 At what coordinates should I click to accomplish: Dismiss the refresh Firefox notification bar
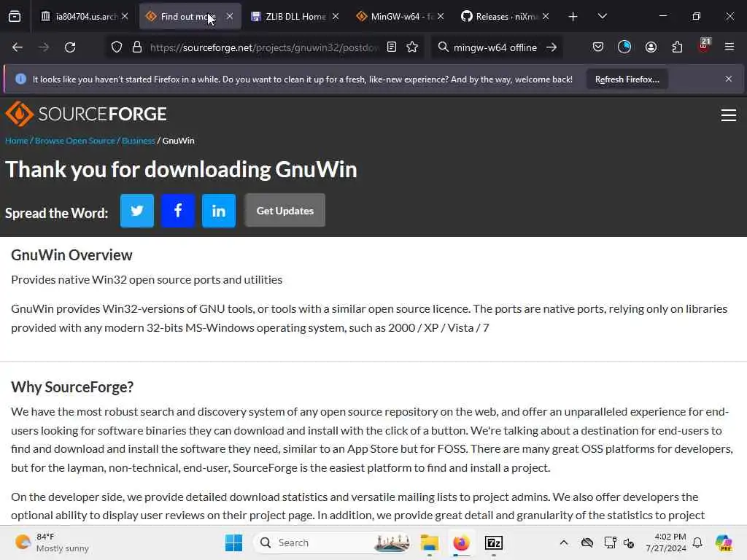point(729,79)
